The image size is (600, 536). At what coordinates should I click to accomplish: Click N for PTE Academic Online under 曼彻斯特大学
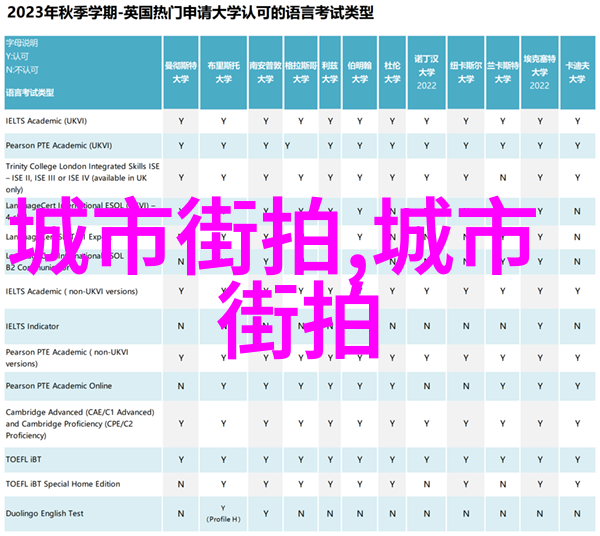click(181, 386)
